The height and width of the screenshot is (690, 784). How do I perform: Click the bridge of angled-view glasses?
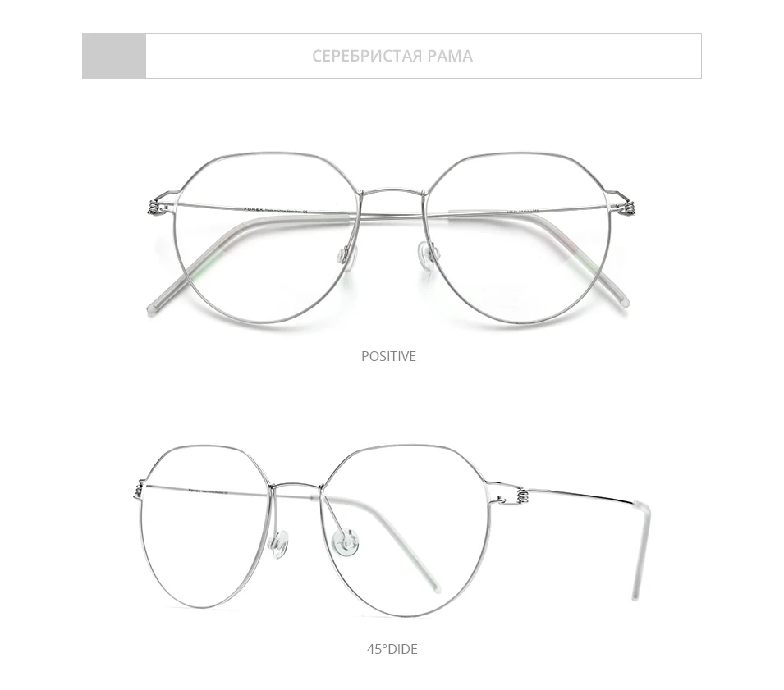click(296, 486)
